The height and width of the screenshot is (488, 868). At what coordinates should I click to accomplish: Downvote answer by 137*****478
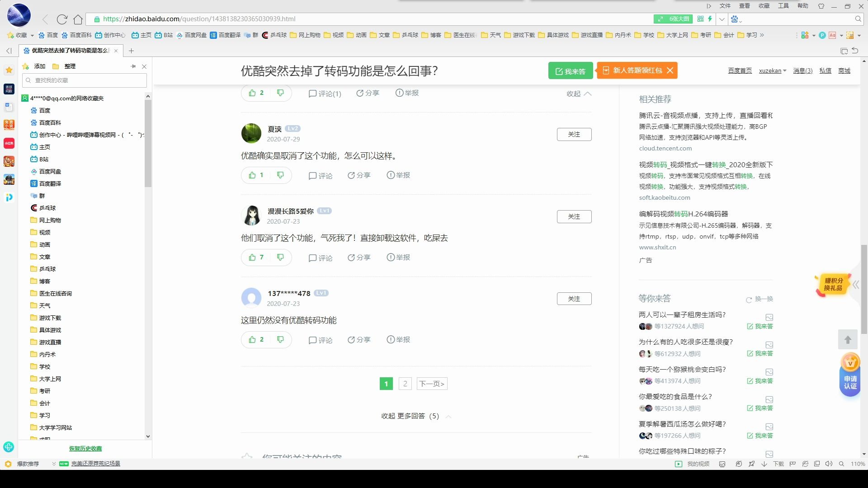(280, 339)
